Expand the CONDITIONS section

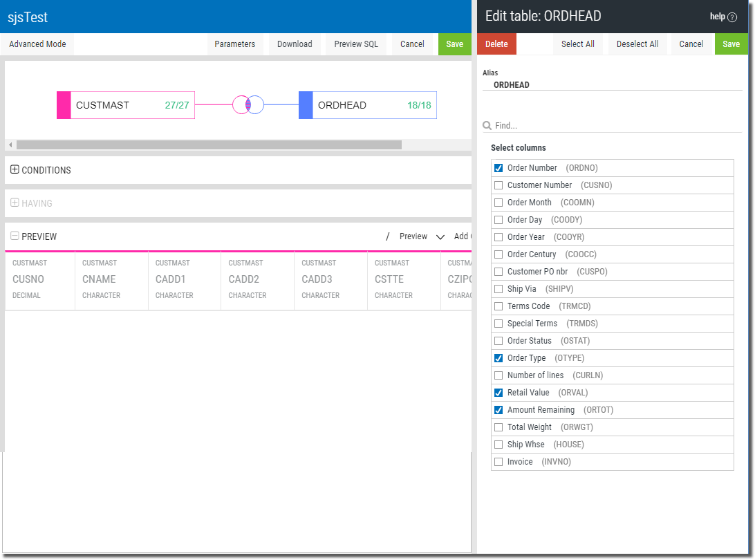coord(15,169)
